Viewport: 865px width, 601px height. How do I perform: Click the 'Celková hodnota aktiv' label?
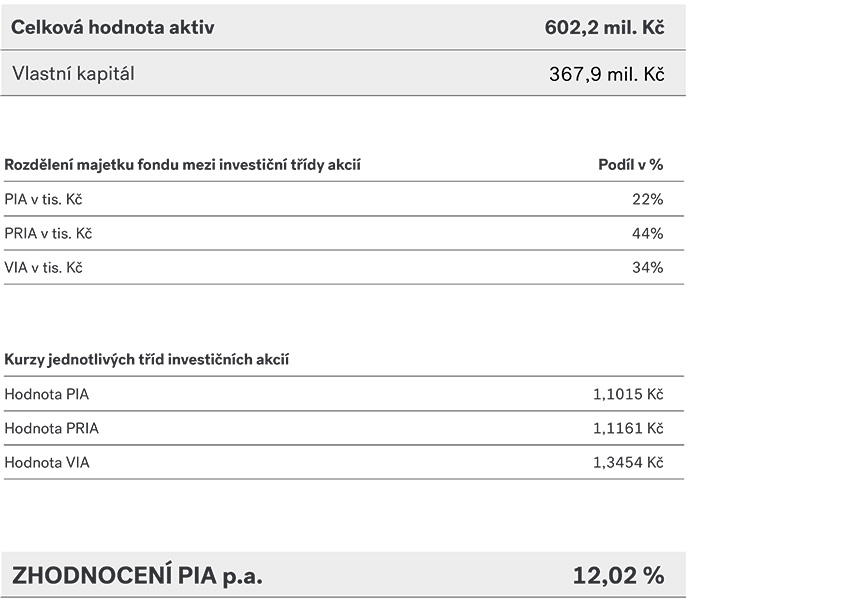point(112,27)
